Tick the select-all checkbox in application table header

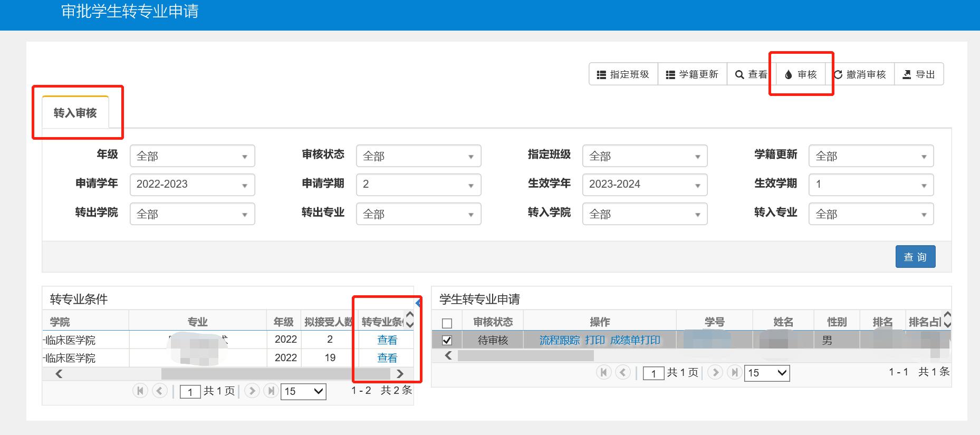tap(447, 323)
